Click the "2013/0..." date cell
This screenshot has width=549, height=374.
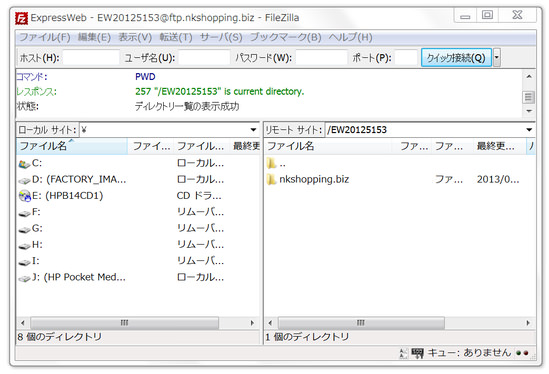tap(498, 179)
